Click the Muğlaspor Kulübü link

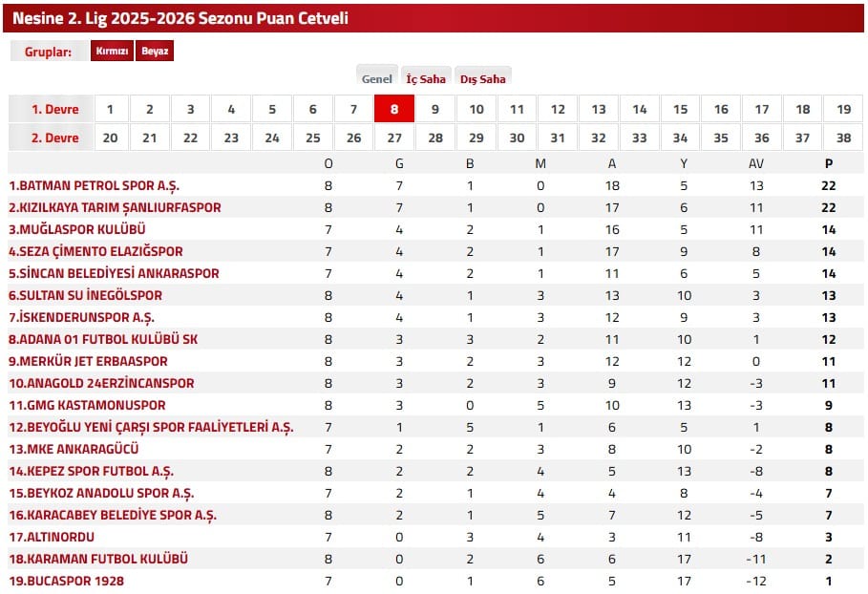[x=77, y=229]
